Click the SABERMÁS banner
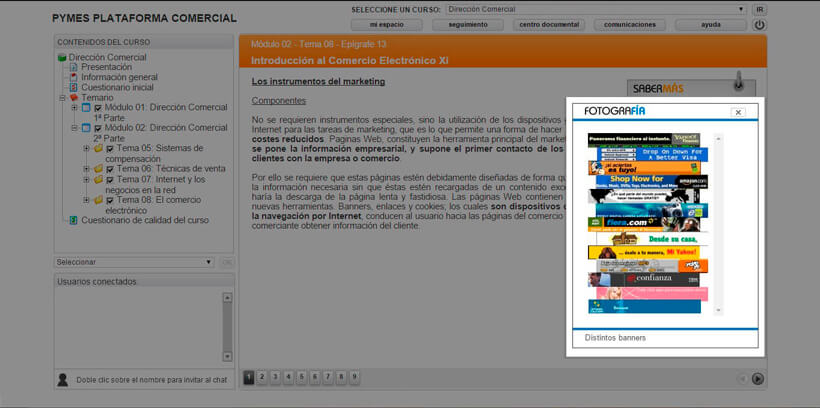This screenshot has width=820, height=408. click(691, 88)
